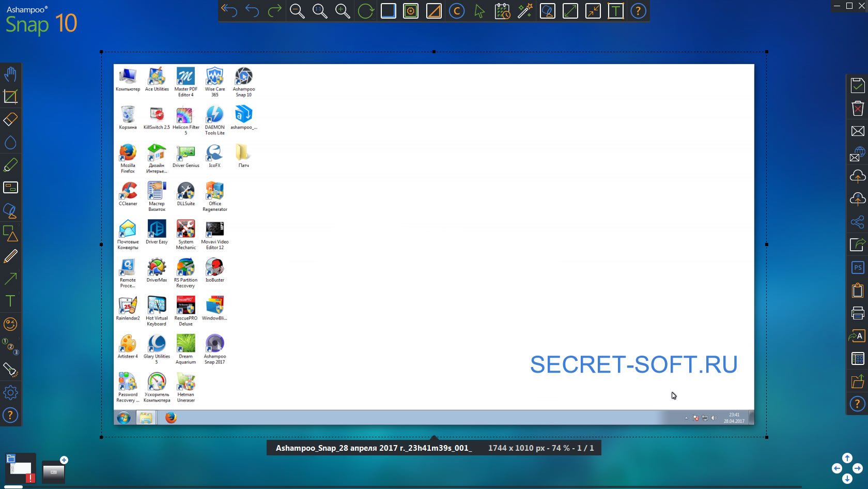The height and width of the screenshot is (489, 868).
Task: Apply the blue frame border effect
Action: pyautogui.click(x=388, y=11)
